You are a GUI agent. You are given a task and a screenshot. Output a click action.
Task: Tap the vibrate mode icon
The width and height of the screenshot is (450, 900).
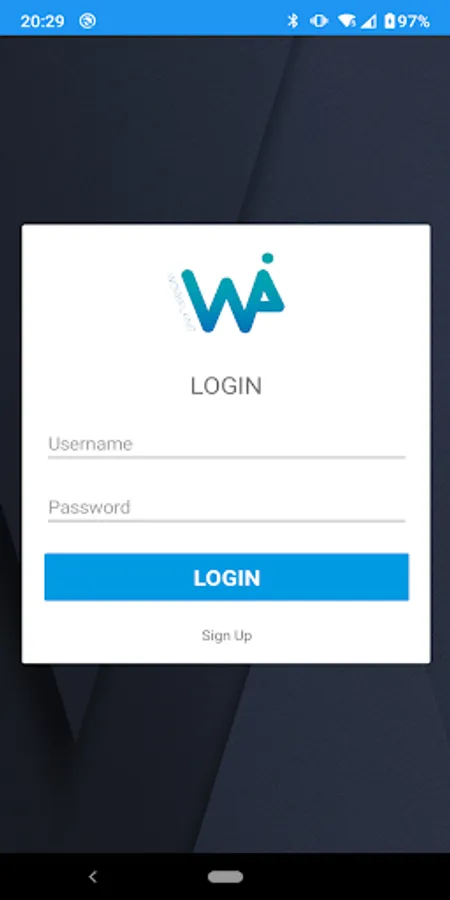[x=319, y=21]
